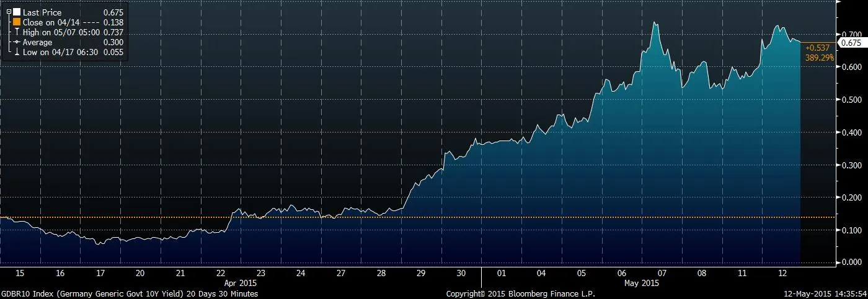
Task: Click the 0.138 close value in legend
Action: (114, 22)
